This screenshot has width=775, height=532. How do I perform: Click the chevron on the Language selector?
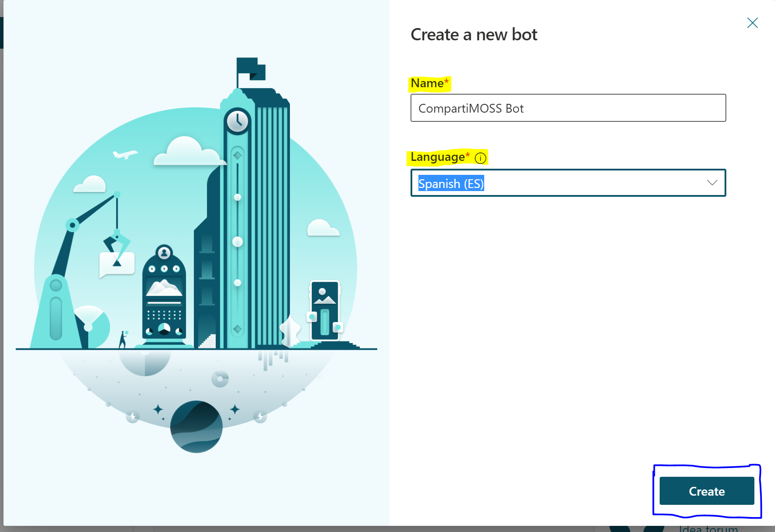[712, 183]
